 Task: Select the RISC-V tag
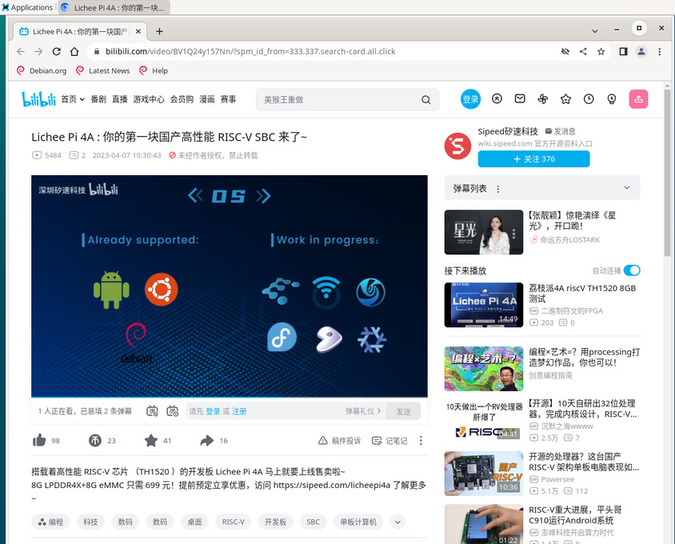(233, 522)
